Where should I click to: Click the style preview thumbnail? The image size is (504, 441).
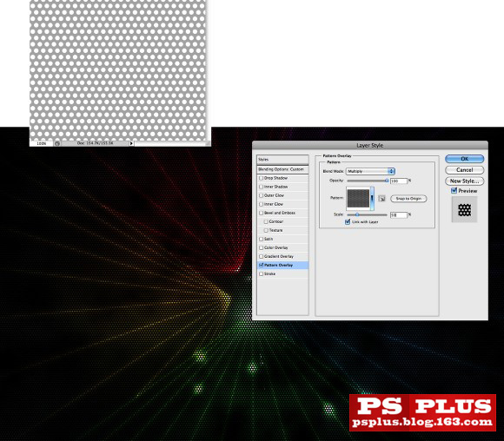pos(464,210)
